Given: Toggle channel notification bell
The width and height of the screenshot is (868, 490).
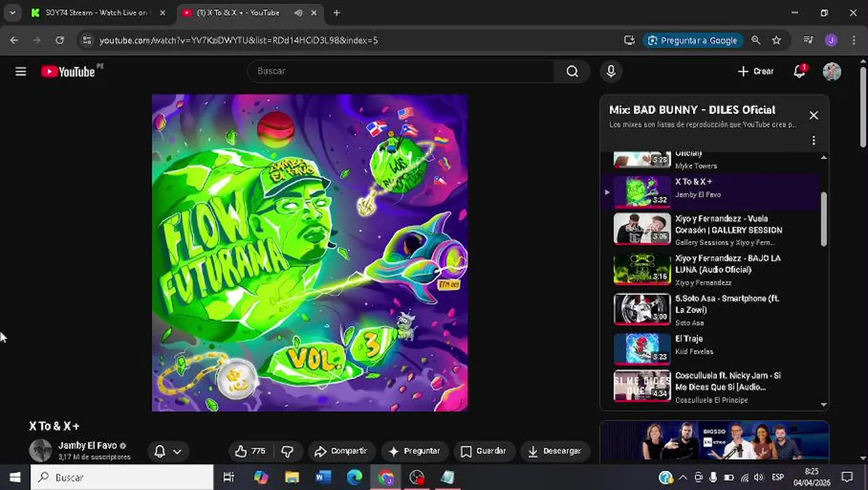Looking at the screenshot, I should (x=160, y=451).
